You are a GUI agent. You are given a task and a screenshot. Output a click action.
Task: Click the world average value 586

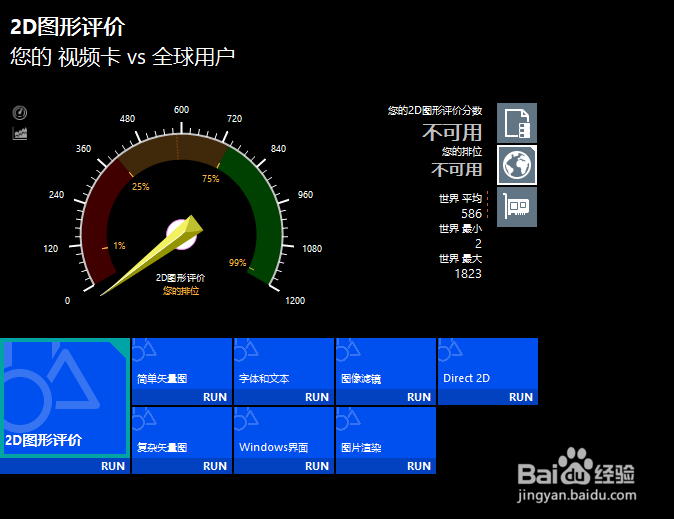point(472,214)
